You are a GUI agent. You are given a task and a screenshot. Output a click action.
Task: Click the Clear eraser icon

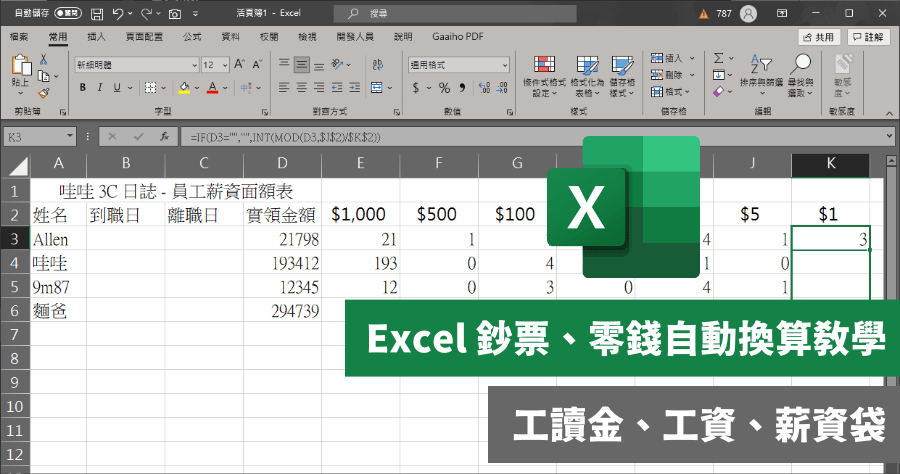(719, 92)
